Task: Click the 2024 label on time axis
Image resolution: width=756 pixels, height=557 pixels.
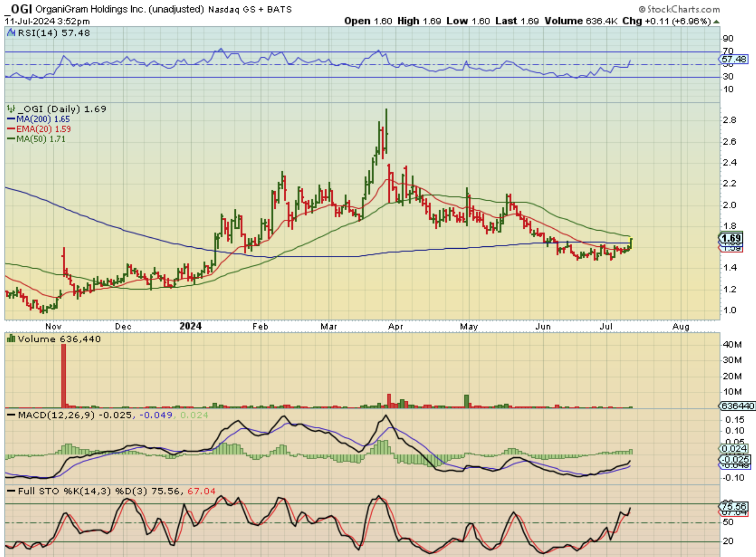Action: (191, 326)
